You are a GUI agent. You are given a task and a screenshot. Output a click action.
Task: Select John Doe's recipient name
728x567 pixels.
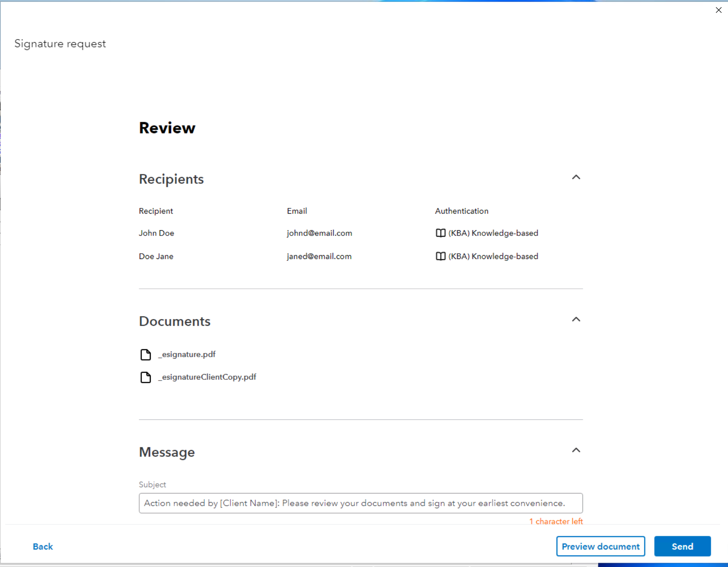coord(156,233)
